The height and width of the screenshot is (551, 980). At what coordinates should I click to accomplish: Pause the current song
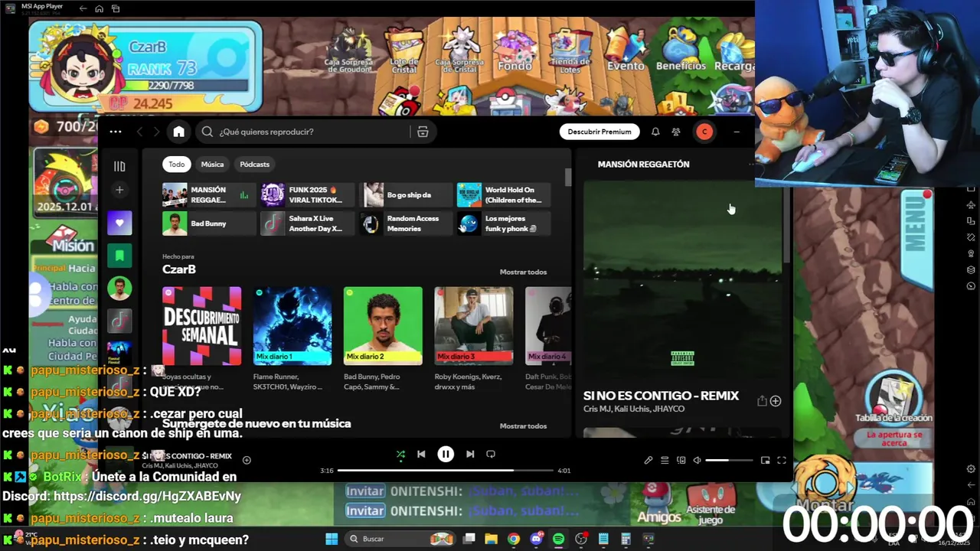pyautogui.click(x=446, y=454)
